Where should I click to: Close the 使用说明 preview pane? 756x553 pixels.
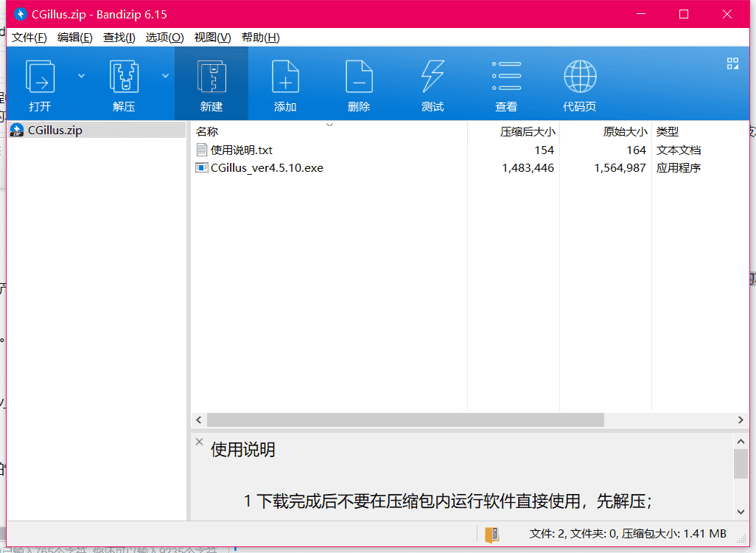point(199,442)
